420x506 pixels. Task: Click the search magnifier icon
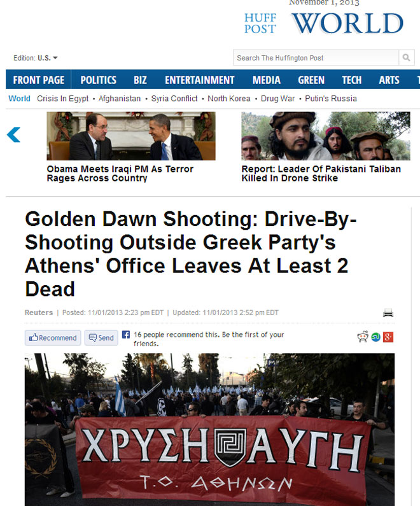pos(407,58)
